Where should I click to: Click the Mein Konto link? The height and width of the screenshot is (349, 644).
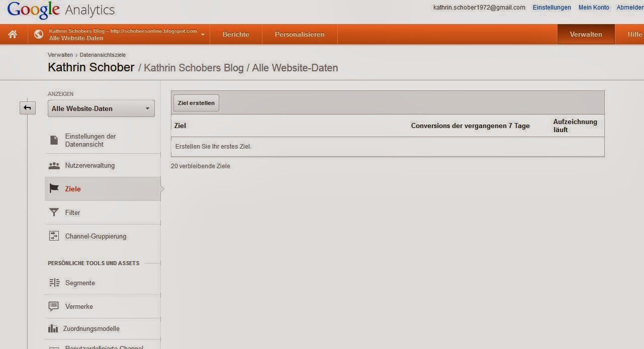click(594, 8)
